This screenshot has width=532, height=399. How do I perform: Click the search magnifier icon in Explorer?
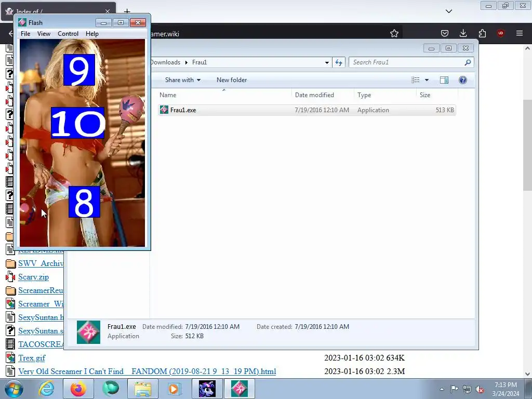point(468,62)
